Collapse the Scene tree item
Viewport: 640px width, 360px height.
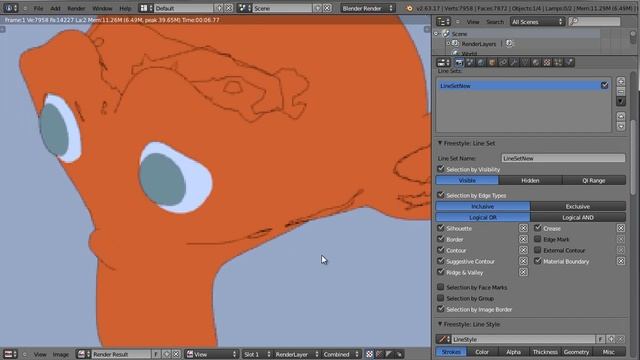pos(437,33)
